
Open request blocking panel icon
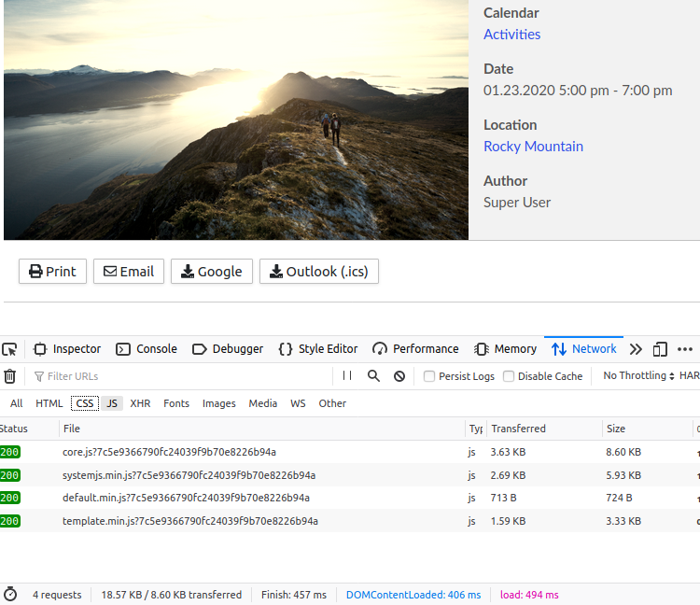[399, 376]
